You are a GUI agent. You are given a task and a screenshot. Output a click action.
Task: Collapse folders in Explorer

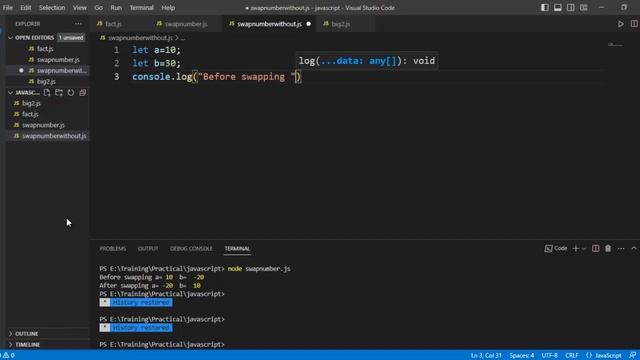tap(82, 93)
